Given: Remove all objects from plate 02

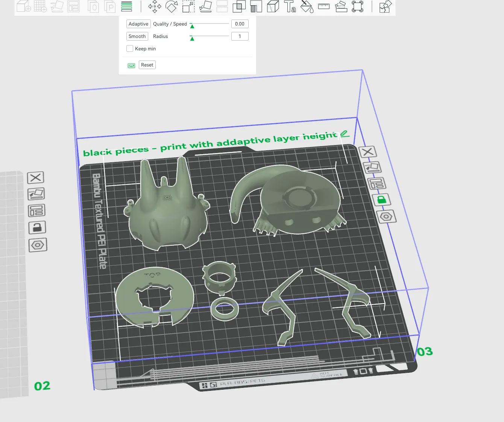Looking at the screenshot, I should pyautogui.click(x=36, y=178).
